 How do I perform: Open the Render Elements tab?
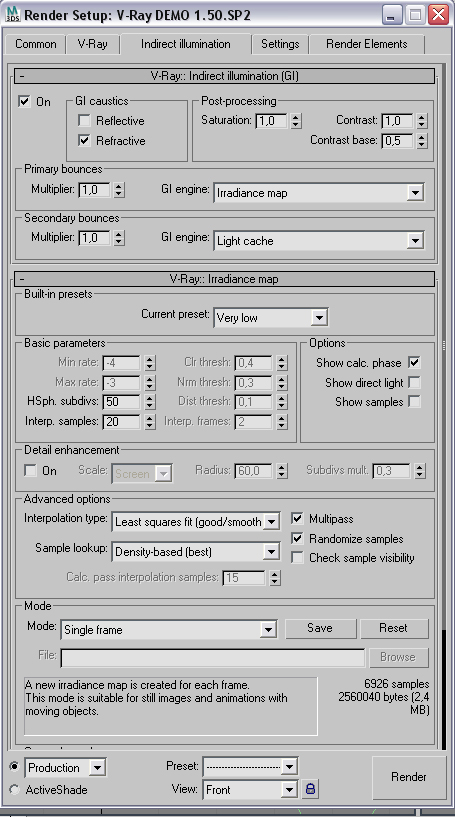pos(367,44)
